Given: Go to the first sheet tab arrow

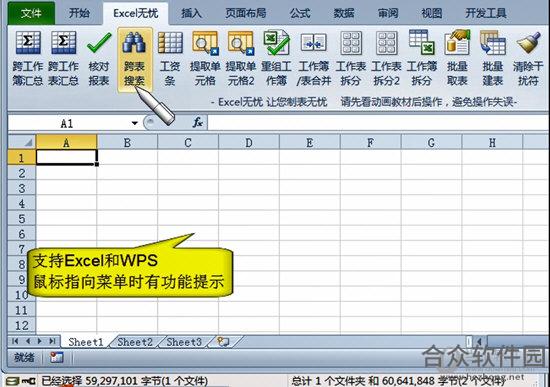Looking at the screenshot, I should (15, 341).
